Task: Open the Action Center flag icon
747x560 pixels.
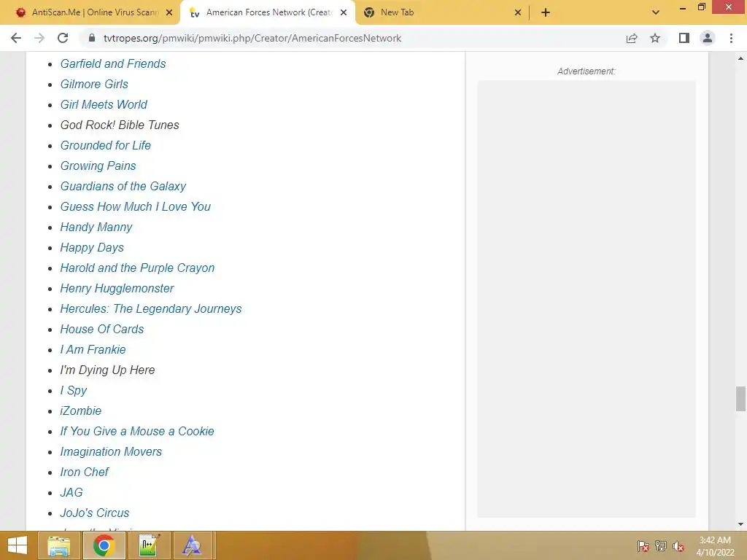Action: coord(643,546)
